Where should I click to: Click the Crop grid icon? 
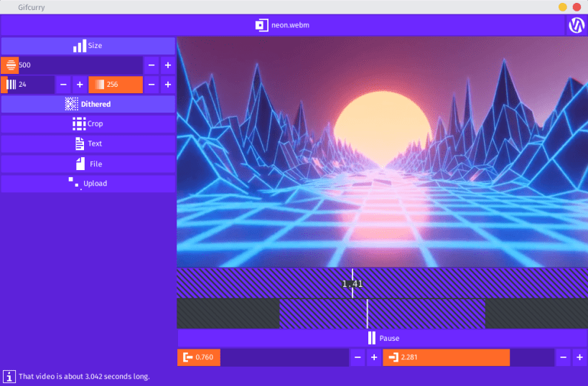(79, 123)
